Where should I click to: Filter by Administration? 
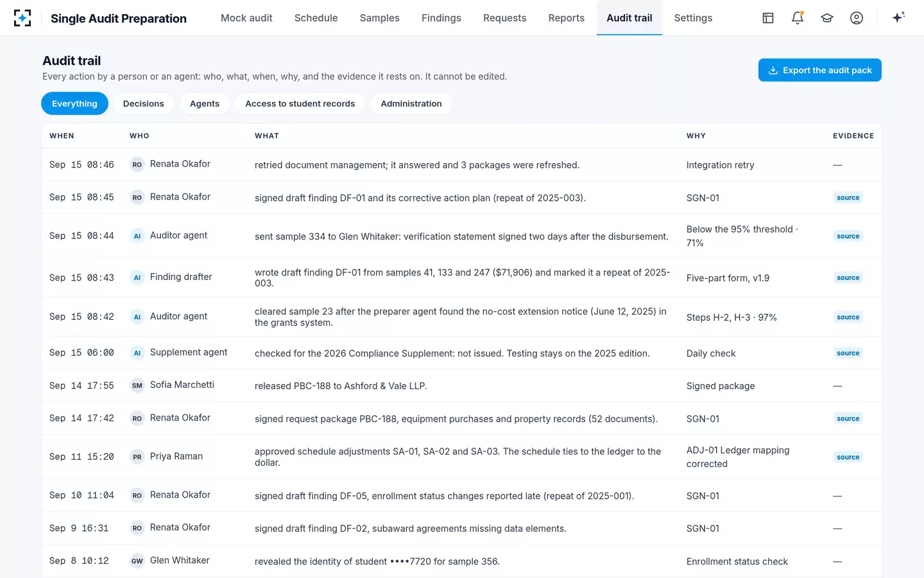click(411, 103)
